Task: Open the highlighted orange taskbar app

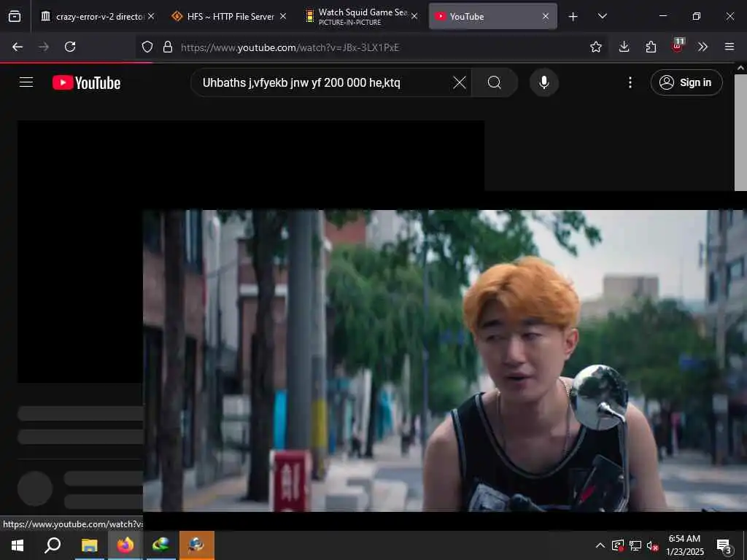Action: pyautogui.click(x=197, y=545)
